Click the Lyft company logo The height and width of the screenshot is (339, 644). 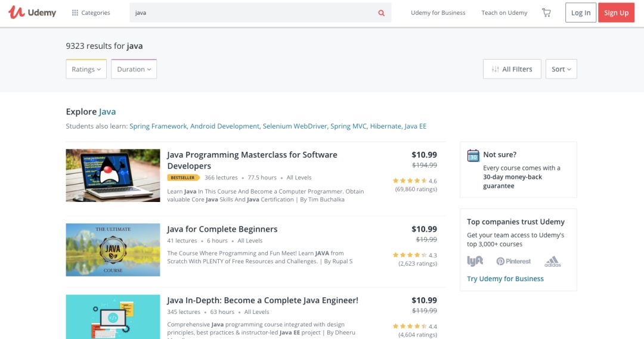[x=475, y=261]
